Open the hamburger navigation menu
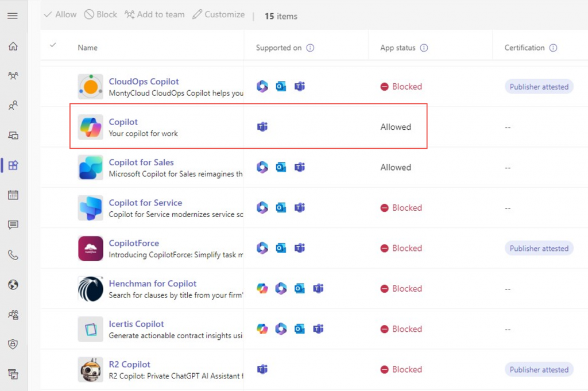The height and width of the screenshot is (391, 588). pyautogui.click(x=13, y=16)
